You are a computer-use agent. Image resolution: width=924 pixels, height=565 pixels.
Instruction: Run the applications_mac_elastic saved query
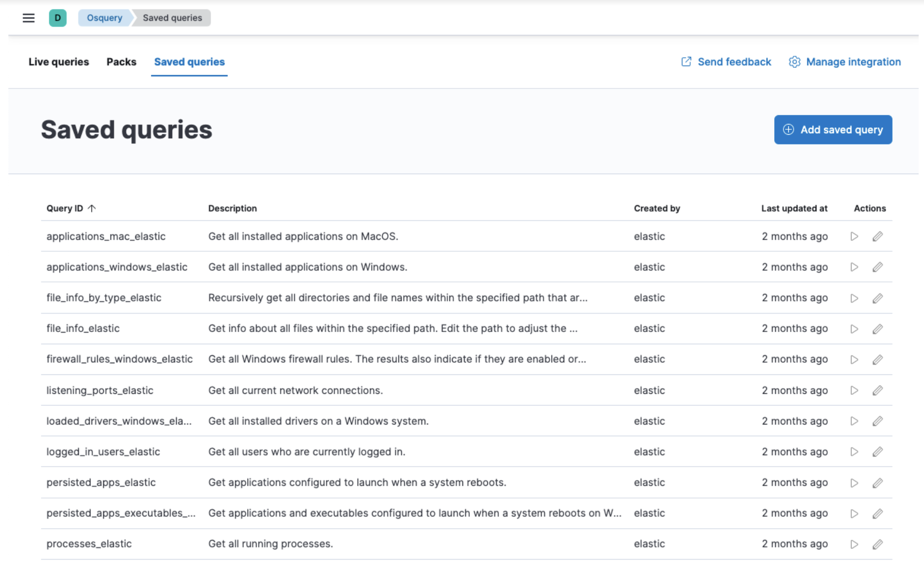pos(854,236)
